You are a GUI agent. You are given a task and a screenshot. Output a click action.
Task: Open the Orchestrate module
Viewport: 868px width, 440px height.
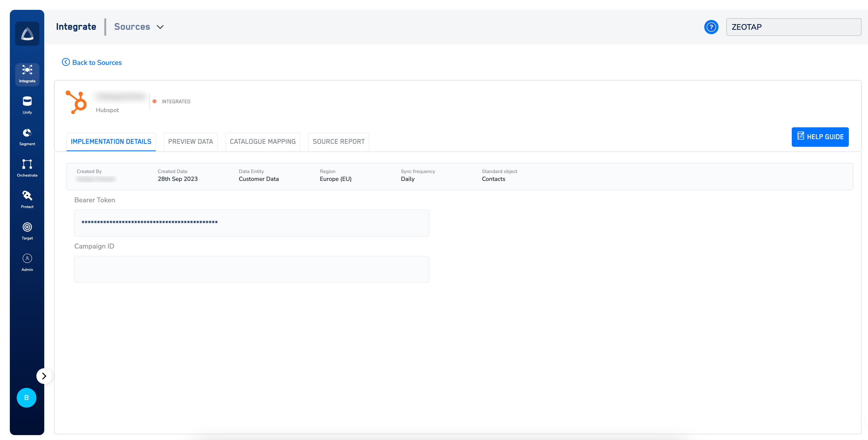tap(27, 168)
